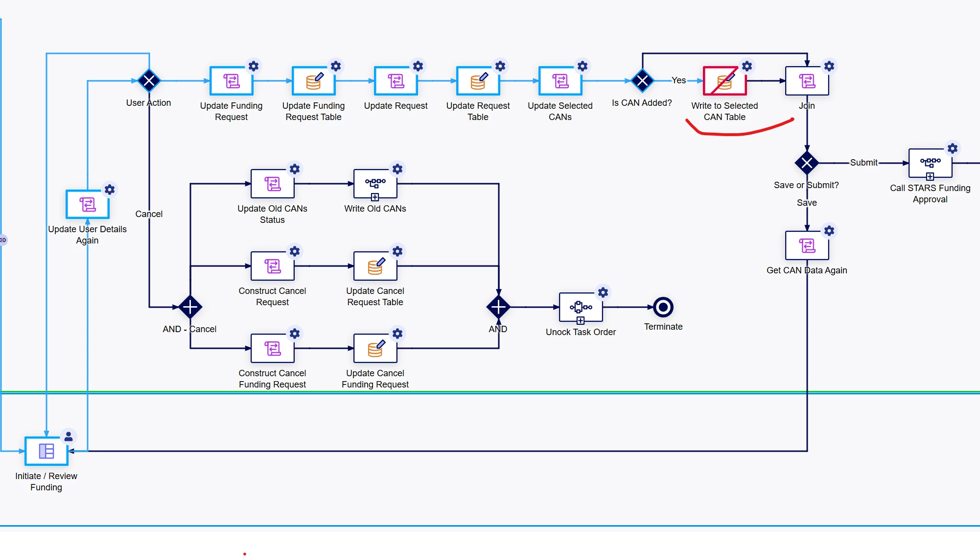Click gear badge on Update Cancel Request Table

tap(397, 251)
